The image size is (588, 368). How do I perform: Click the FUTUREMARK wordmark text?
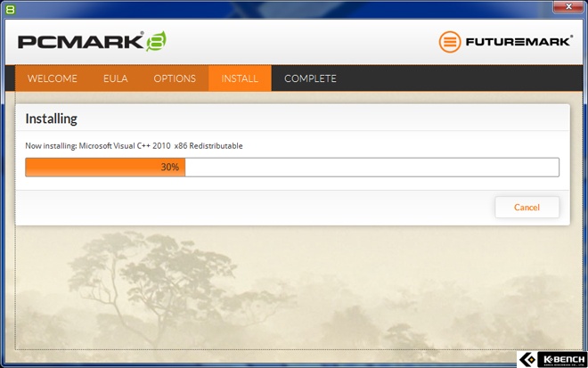click(519, 41)
